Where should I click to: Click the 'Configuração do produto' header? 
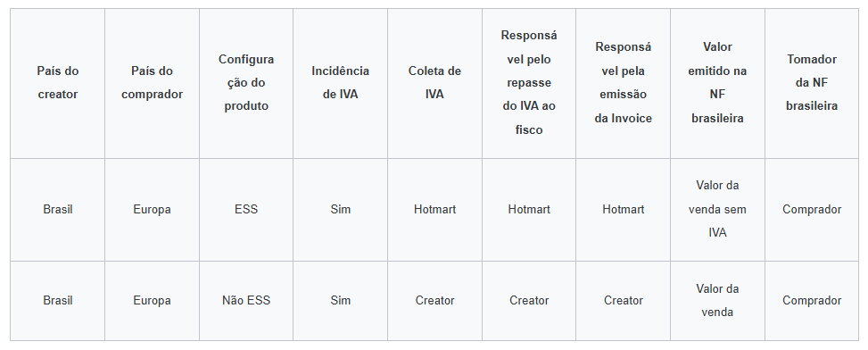click(x=246, y=83)
